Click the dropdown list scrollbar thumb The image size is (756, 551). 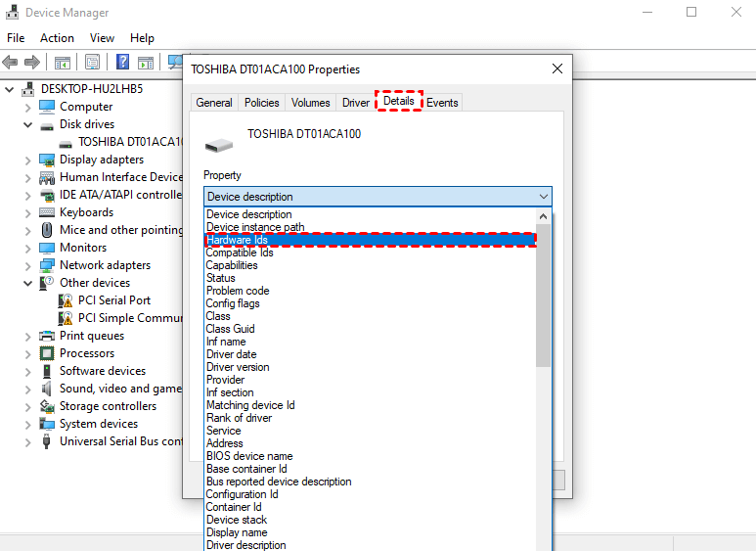543,296
